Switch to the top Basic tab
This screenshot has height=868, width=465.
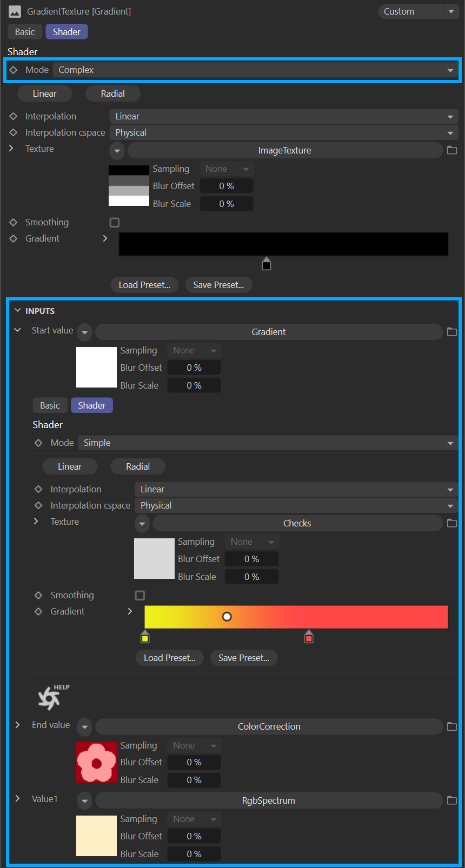coord(25,32)
